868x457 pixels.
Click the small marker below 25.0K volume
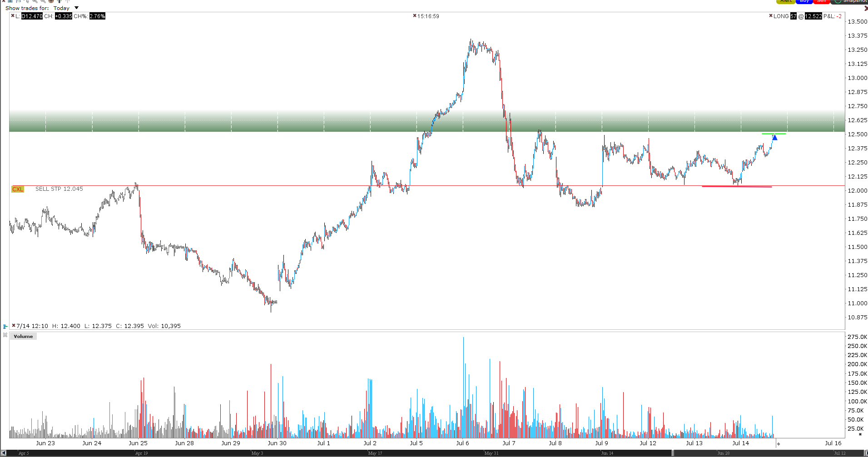point(860,434)
